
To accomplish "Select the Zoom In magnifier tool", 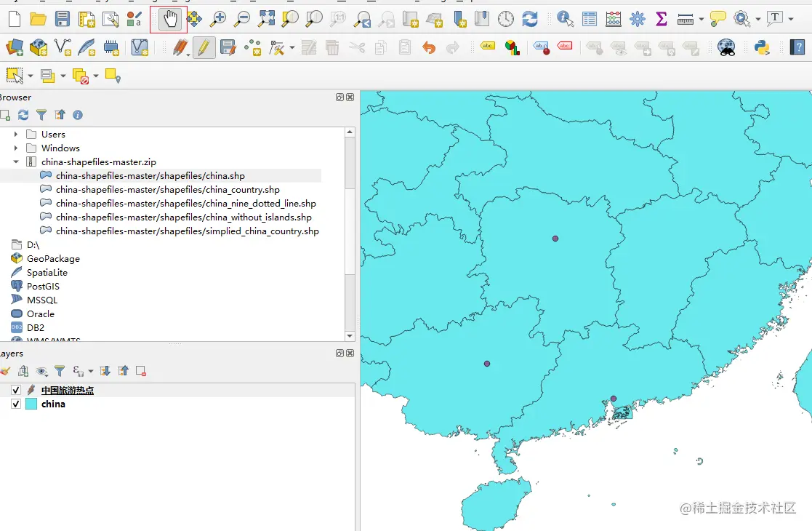I will (218, 19).
